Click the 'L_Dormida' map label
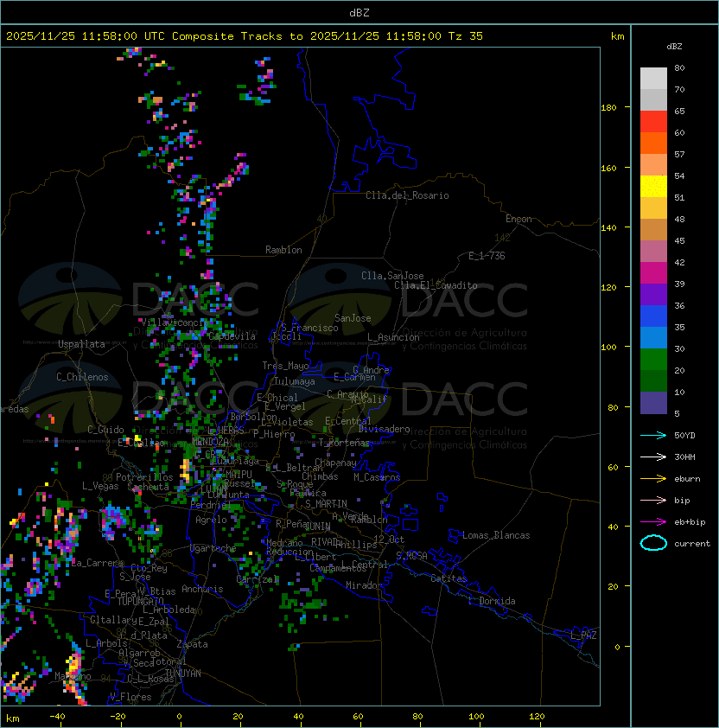 tap(492, 601)
